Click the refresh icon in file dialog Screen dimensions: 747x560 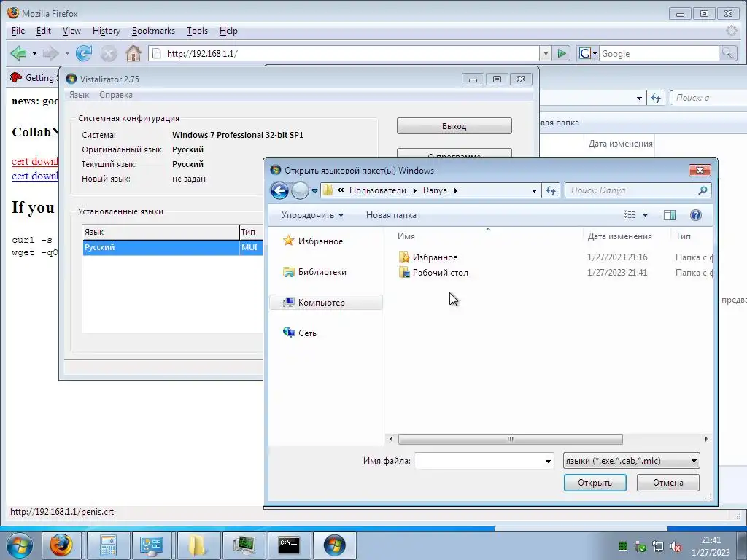[x=551, y=190]
